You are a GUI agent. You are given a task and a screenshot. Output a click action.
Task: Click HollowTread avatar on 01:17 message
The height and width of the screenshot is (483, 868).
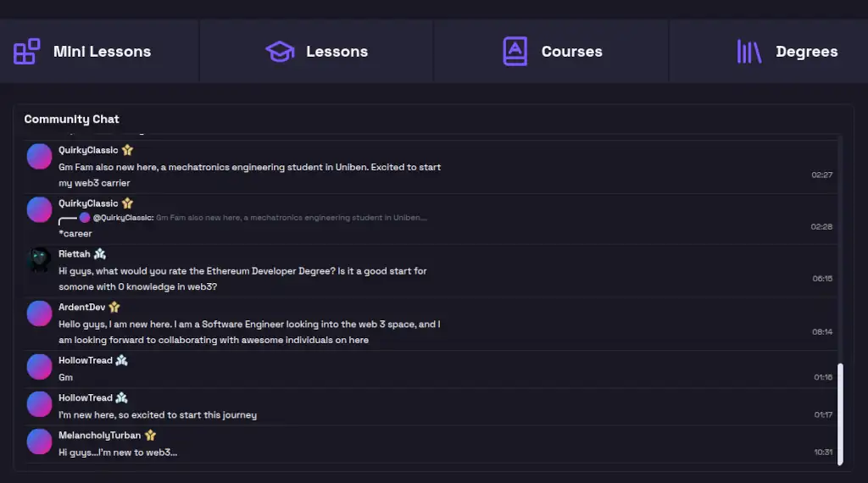39,404
